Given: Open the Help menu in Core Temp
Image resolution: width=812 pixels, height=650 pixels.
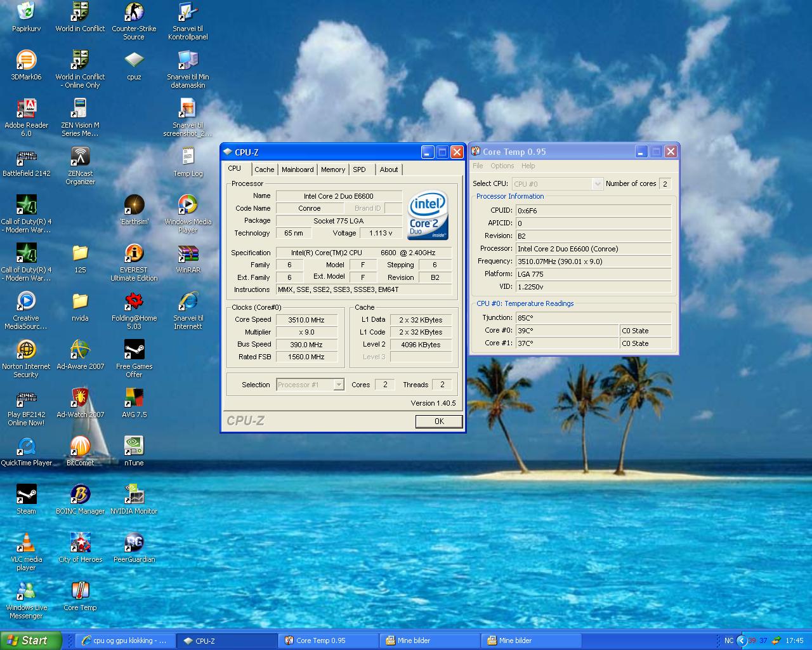Looking at the screenshot, I should point(528,166).
